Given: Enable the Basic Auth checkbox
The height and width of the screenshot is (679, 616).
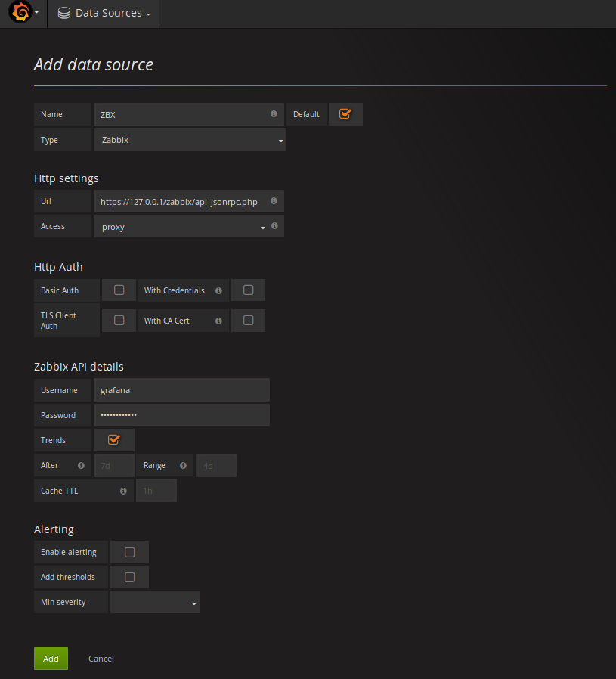Looking at the screenshot, I should pyautogui.click(x=119, y=290).
